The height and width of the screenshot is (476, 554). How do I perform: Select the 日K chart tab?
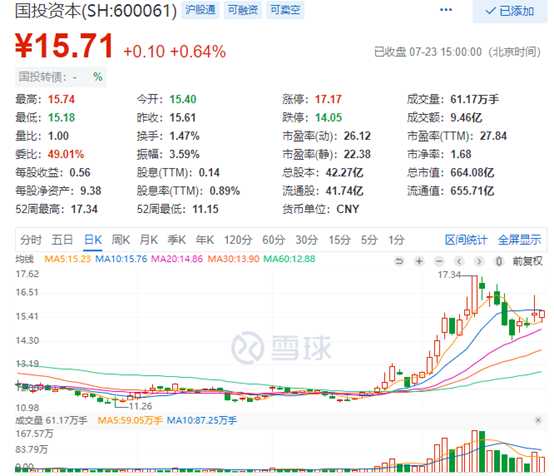click(93, 240)
